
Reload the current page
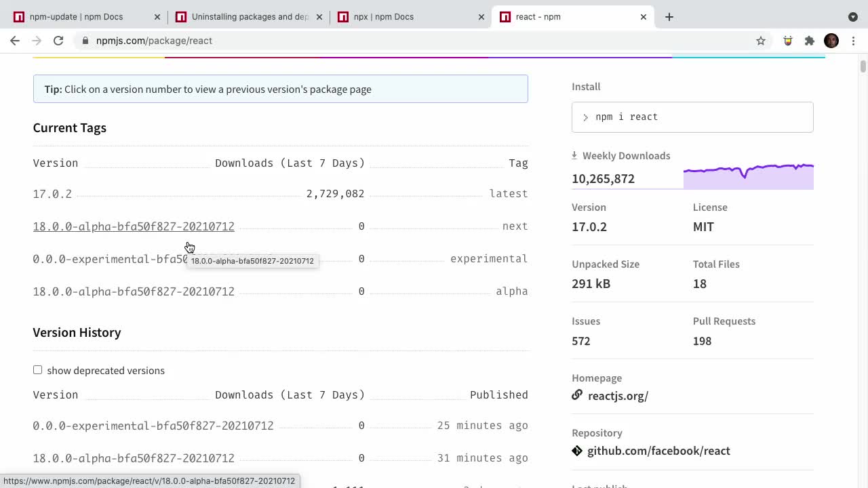58,41
